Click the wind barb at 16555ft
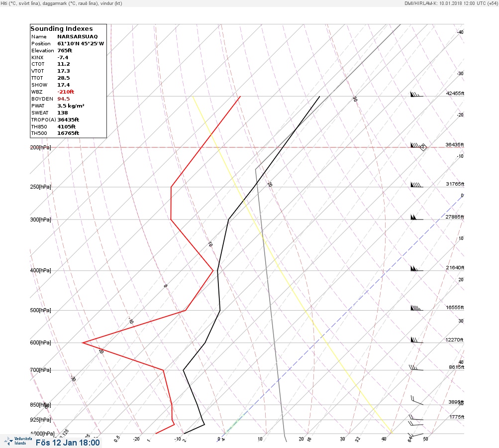The width and height of the screenshot is (499, 448). click(x=416, y=308)
